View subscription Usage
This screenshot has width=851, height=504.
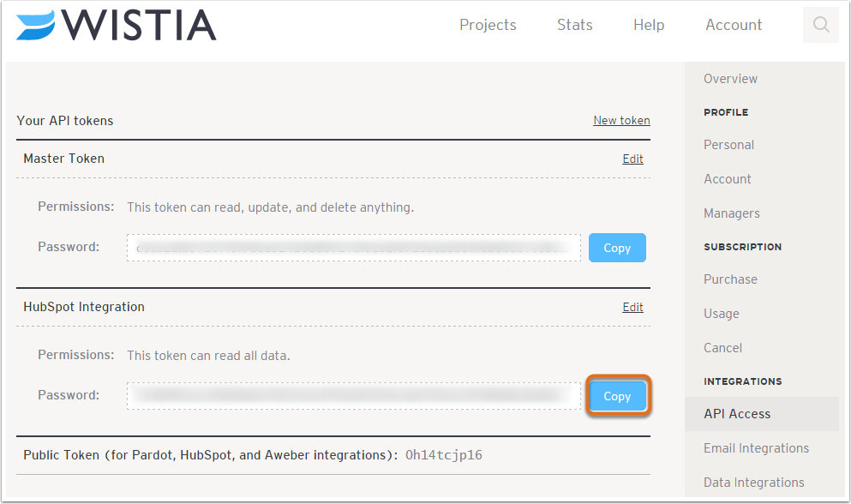click(722, 314)
